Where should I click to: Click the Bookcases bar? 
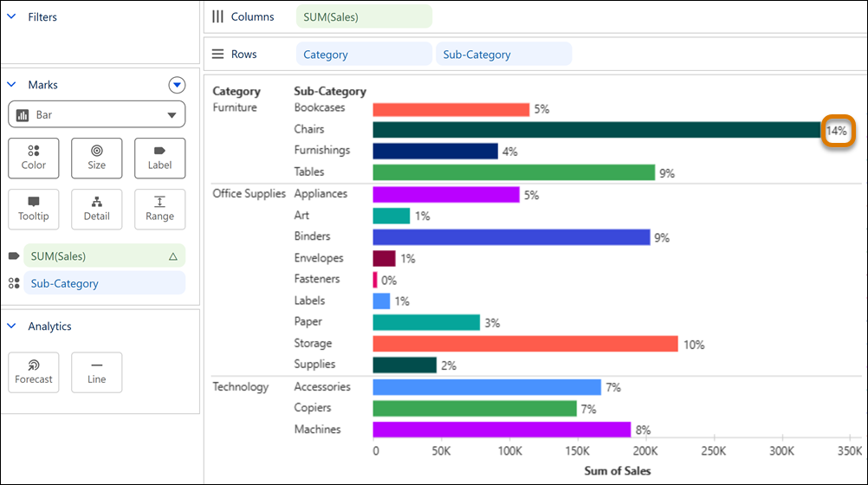451,109
